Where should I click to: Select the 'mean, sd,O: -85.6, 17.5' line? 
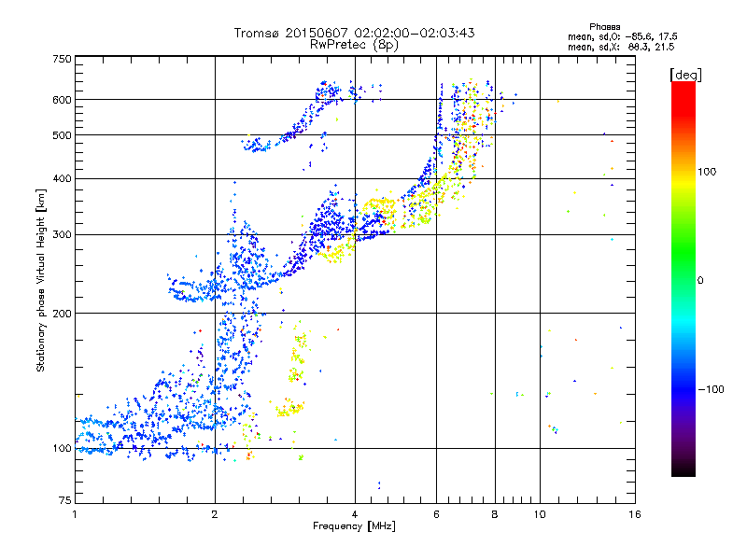tap(622, 36)
